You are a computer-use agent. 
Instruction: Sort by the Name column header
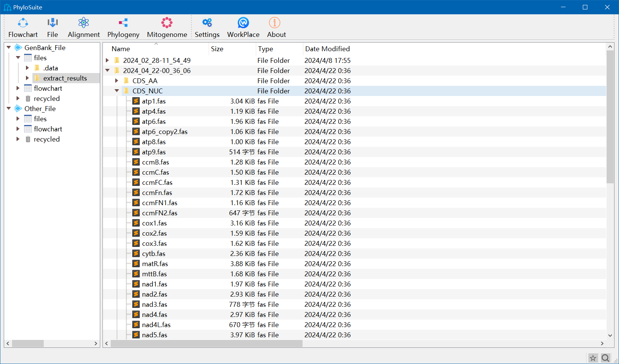point(156,49)
